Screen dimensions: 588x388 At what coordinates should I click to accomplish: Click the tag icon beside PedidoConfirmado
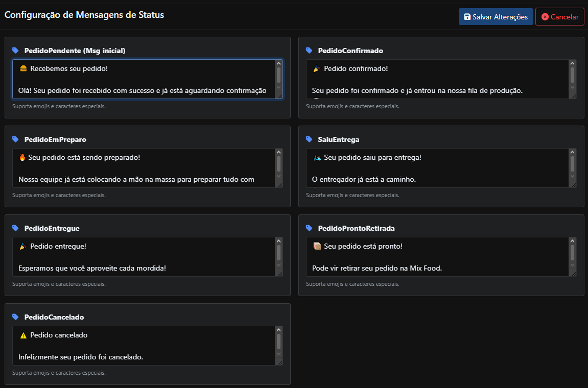pyautogui.click(x=309, y=50)
